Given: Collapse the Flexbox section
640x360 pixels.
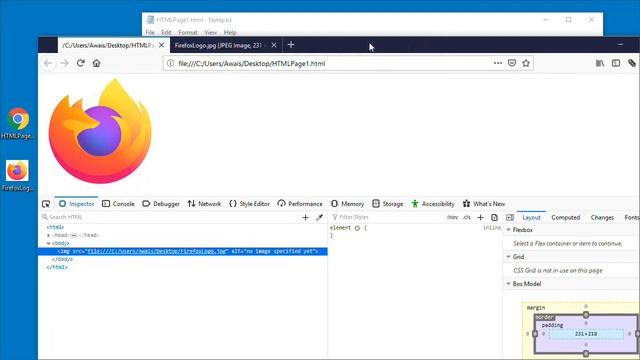Looking at the screenshot, I should 509,230.
